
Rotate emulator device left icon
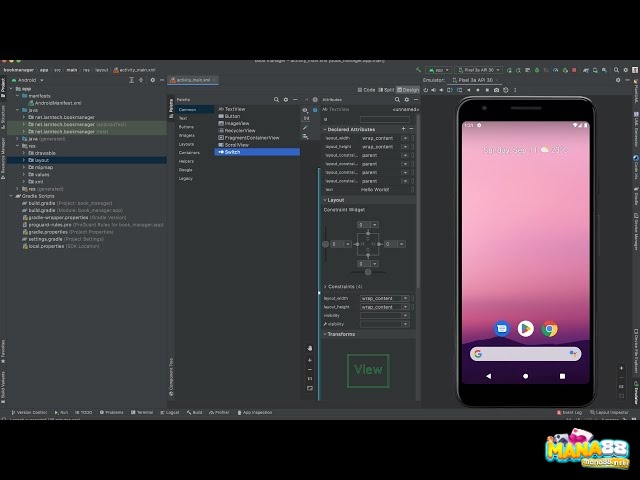click(x=450, y=90)
